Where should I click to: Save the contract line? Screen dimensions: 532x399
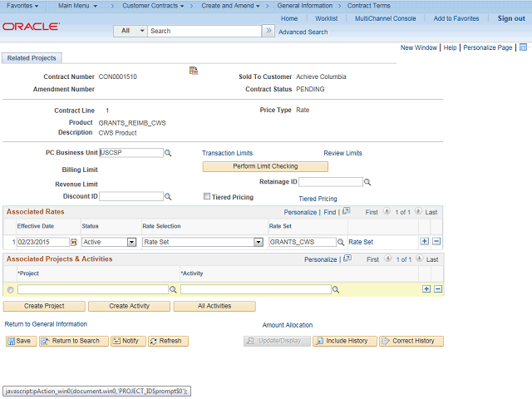click(x=21, y=341)
